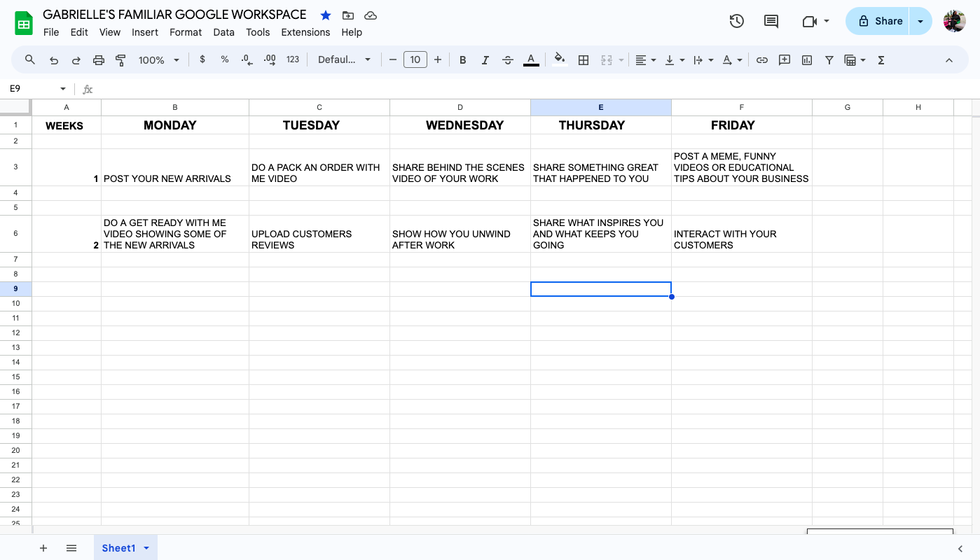Image resolution: width=980 pixels, height=560 pixels.
Task: Select the cell containing UPLOAD CUSTOMERS REVIEWS
Action: [x=319, y=234]
